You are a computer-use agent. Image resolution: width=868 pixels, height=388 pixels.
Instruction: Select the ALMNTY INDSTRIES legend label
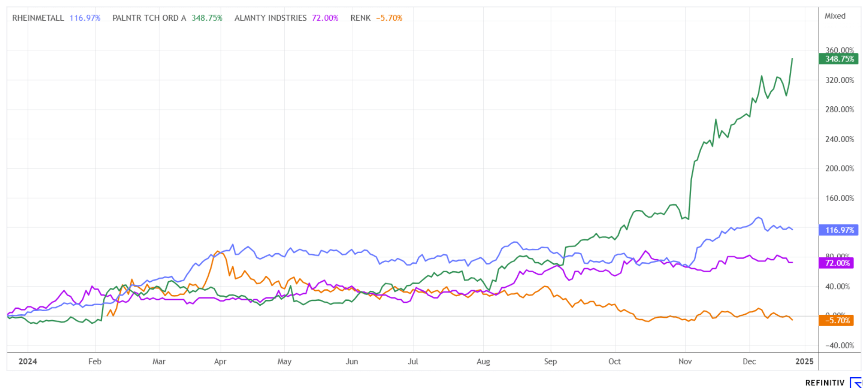click(270, 18)
